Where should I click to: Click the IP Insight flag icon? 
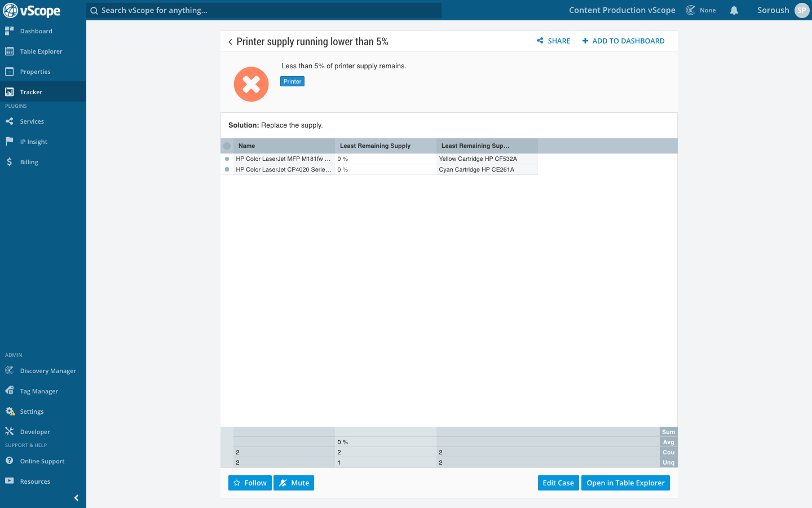(9, 142)
